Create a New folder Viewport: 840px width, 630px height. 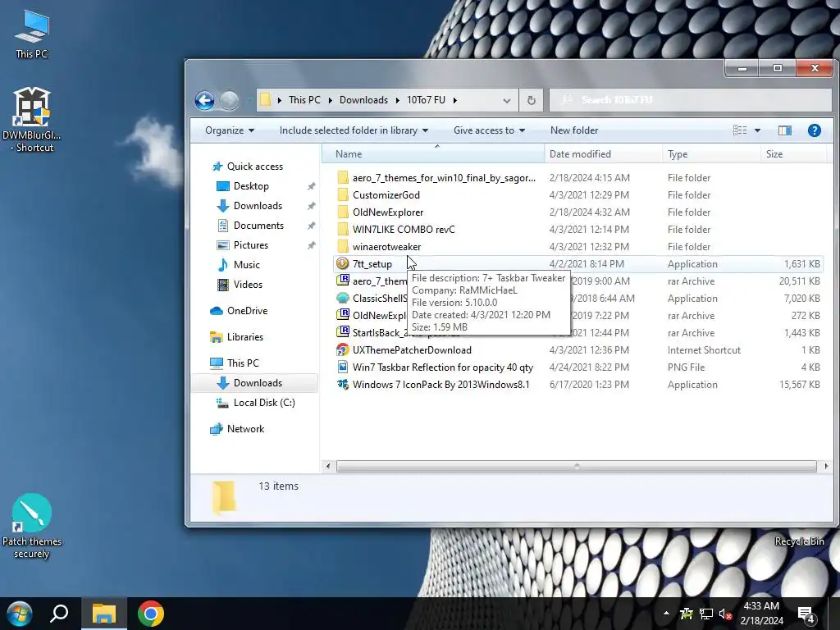coord(573,130)
